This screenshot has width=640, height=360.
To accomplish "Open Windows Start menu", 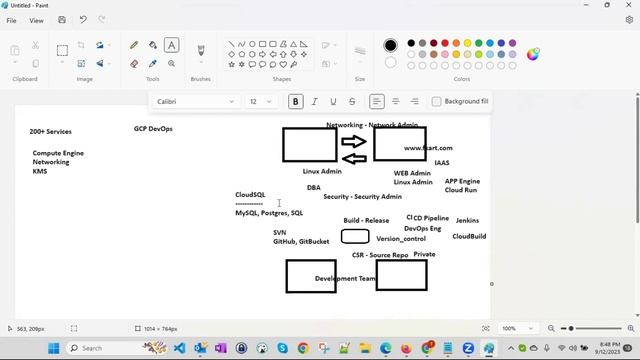I will point(53,348).
